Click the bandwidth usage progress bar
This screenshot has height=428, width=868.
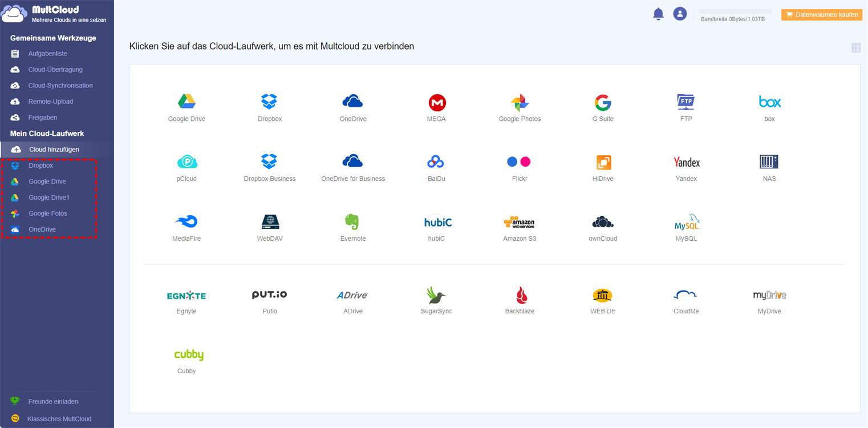pyautogui.click(x=735, y=11)
